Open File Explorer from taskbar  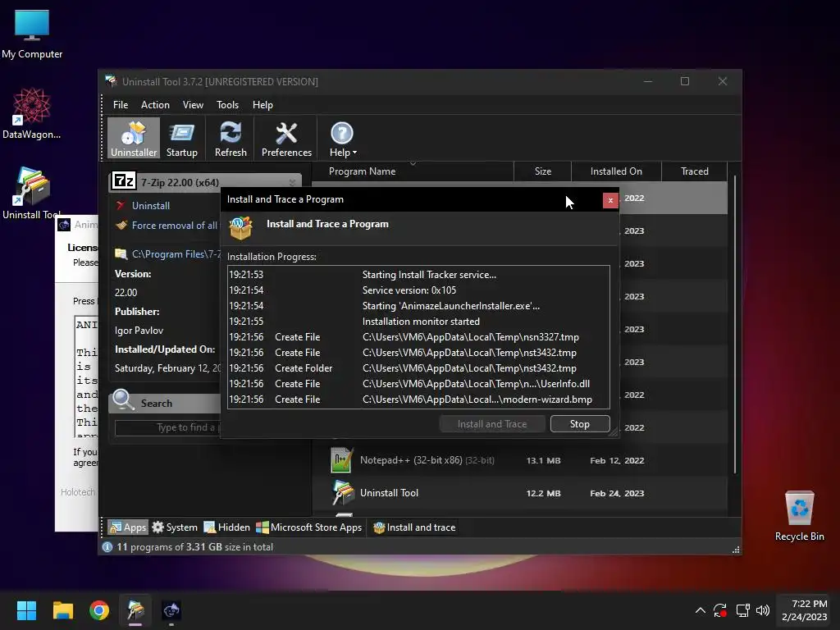[x=62, y=610]
